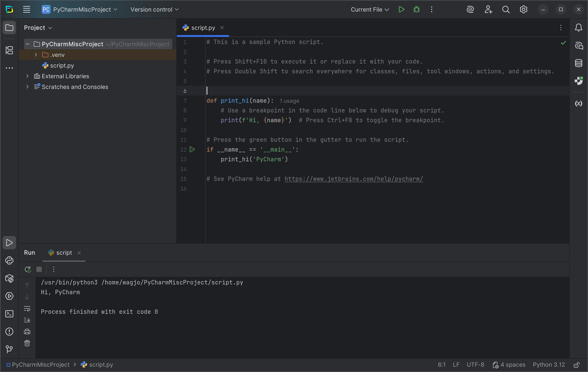Click the run gutter arrow on line 12

coord(193,149)
